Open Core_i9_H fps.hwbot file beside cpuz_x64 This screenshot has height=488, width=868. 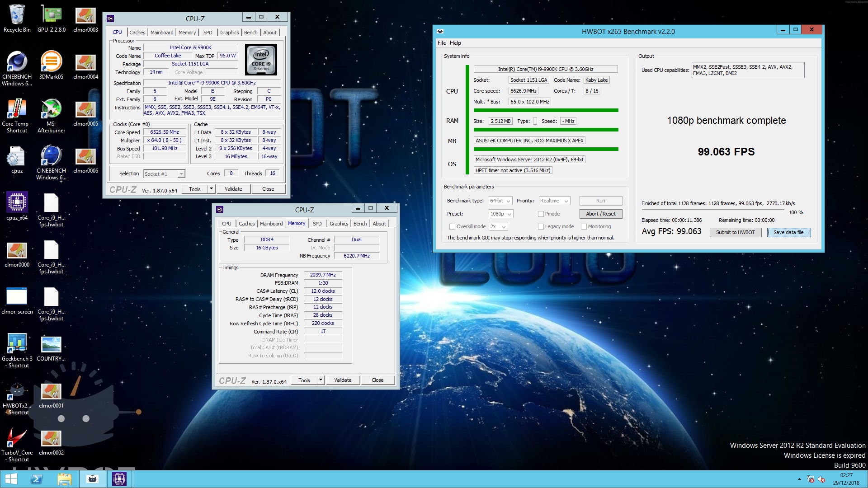[51, 209]
